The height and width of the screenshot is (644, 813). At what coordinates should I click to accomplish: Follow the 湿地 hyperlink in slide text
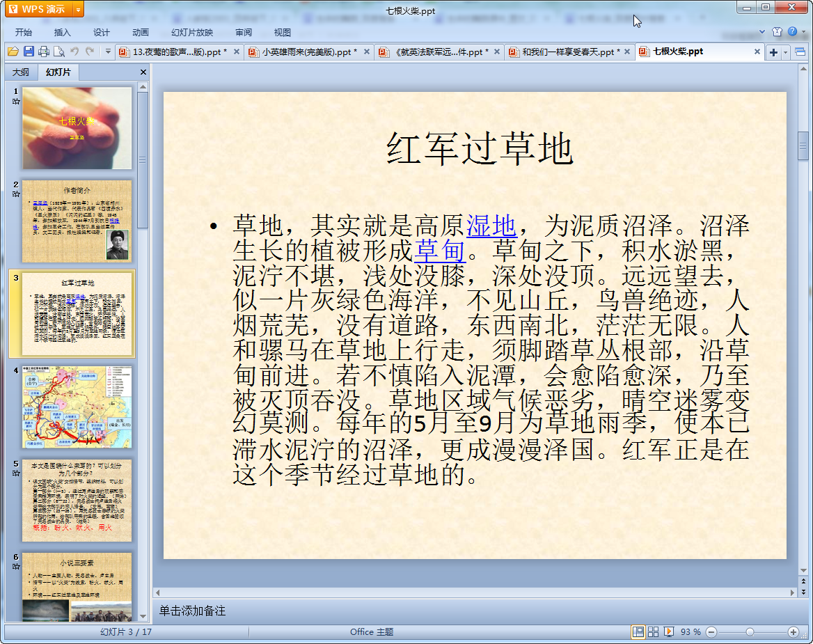pos(491,226)
